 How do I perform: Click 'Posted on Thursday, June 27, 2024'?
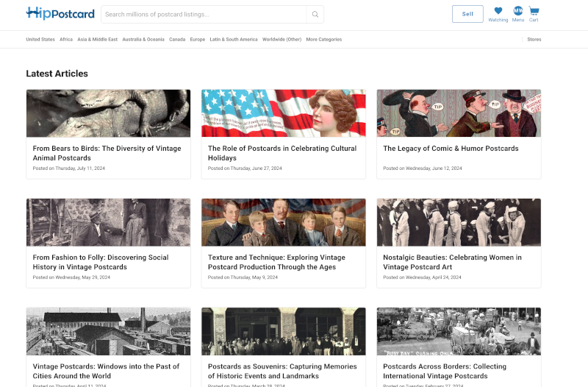pos(245,168)
